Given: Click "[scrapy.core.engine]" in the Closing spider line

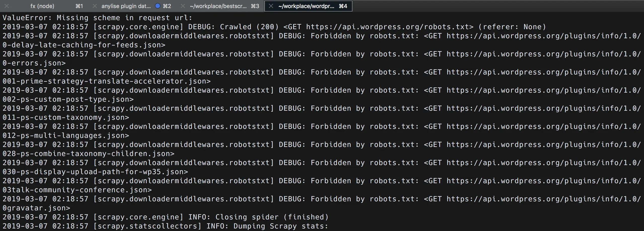Looking at the screenshot, I should (x=138, y=217).
